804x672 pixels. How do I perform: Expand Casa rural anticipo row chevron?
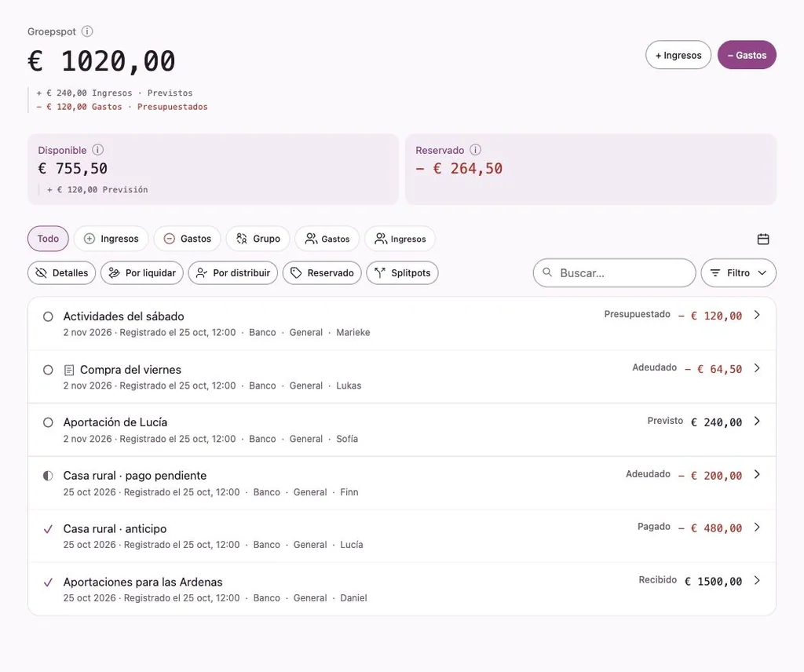(x=757, y=527)
